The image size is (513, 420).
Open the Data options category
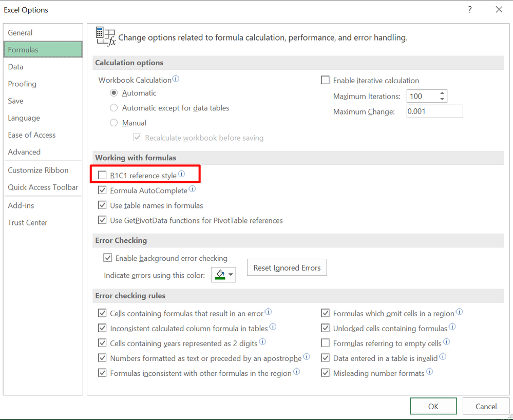click(43, 67)
